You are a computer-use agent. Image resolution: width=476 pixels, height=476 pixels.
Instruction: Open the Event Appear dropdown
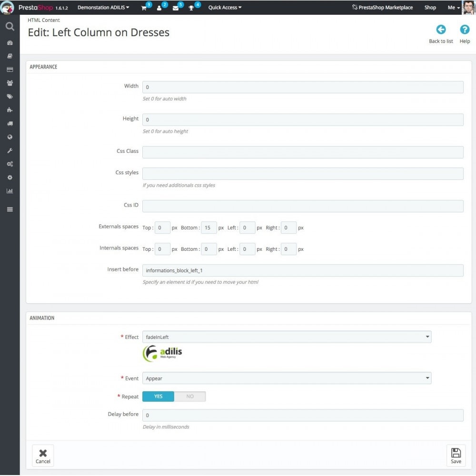pyautogui.click(x=287, y=378)
